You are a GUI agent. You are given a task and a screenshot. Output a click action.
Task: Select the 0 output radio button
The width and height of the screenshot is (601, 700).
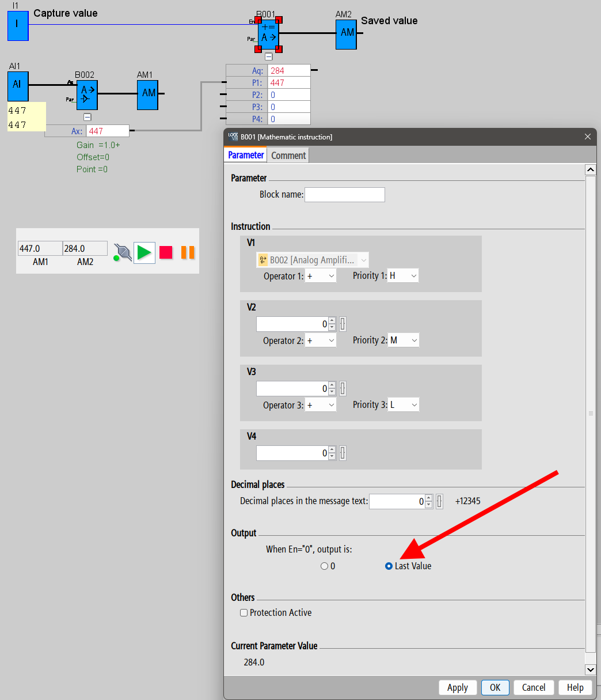click(324, 566)
